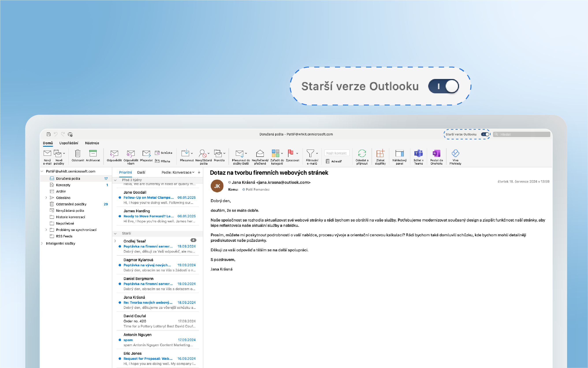Image resolution: width=588 pixels, height=368 pixels.
Task: Click the Save icon in title bar
Action: coord(48,134)
